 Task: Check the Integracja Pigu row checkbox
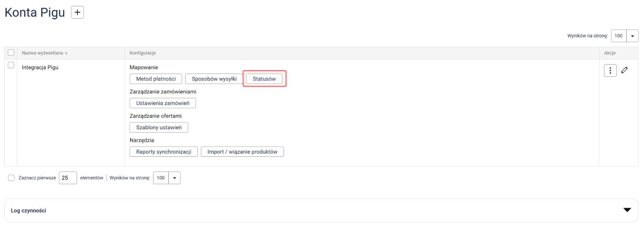pos(11,65)
